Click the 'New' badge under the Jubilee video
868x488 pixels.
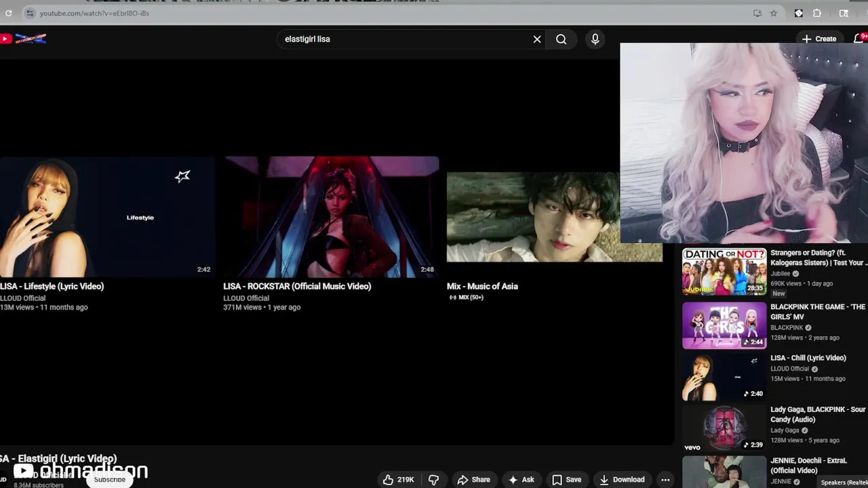778,293
